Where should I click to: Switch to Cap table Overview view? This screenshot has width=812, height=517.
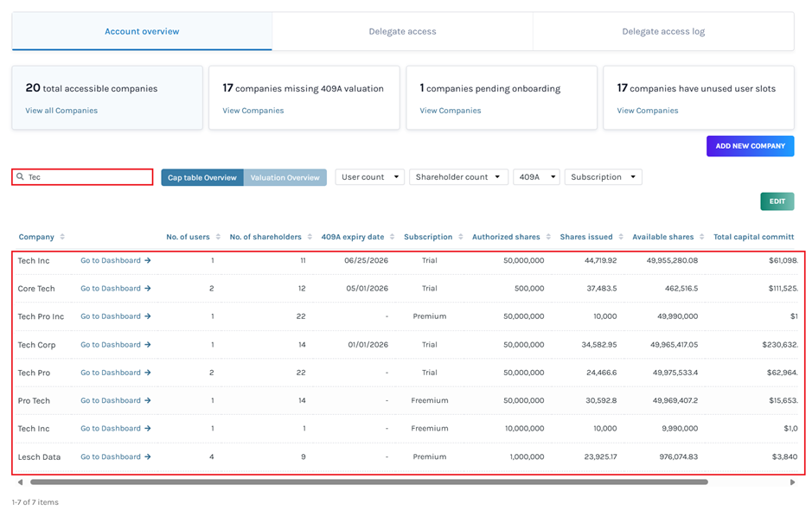[202, 177]
